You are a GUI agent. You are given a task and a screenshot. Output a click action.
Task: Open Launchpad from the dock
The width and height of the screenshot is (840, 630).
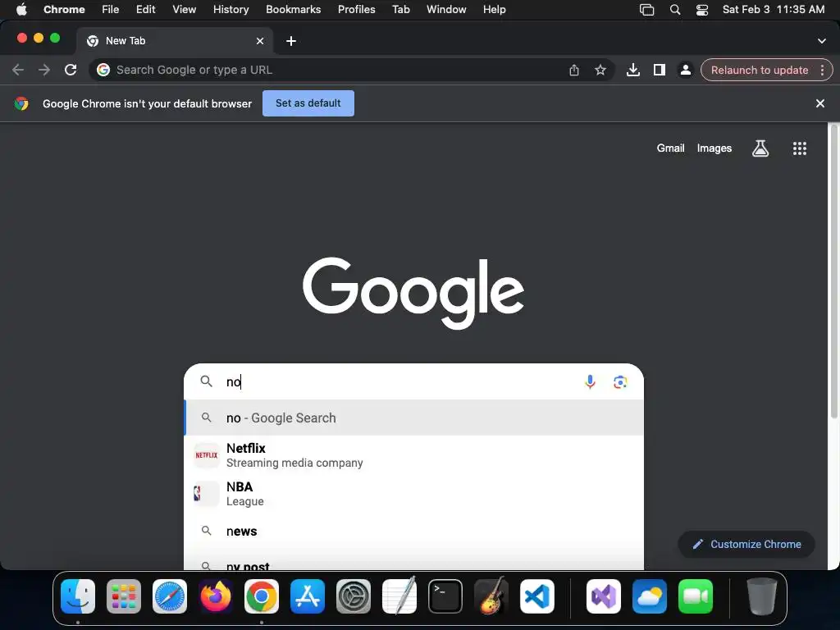click(x=124, y=596)
